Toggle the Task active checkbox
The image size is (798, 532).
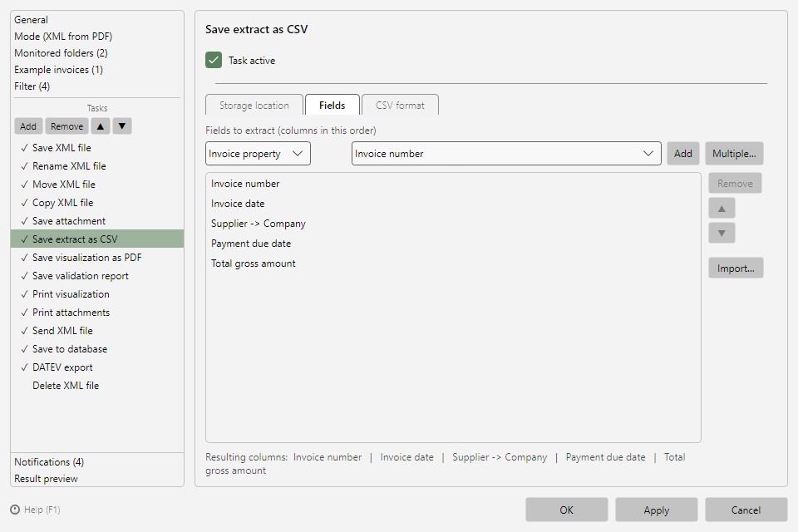214,60
